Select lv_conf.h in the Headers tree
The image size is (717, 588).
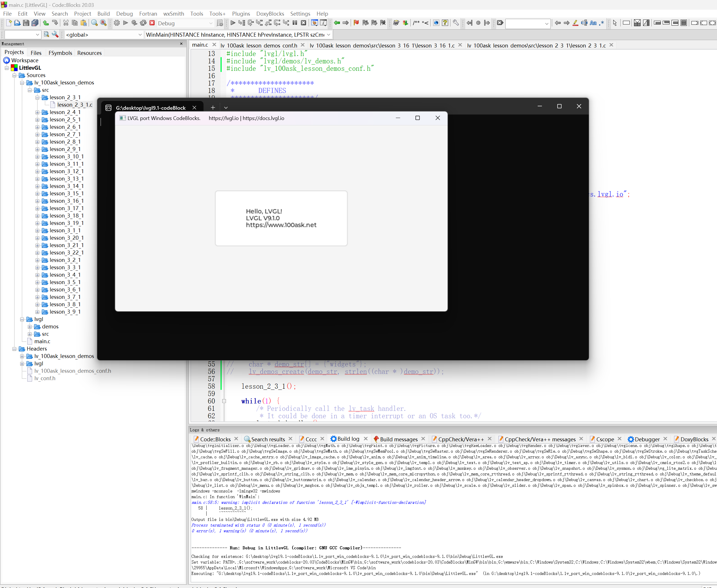[x=45, y=378]
